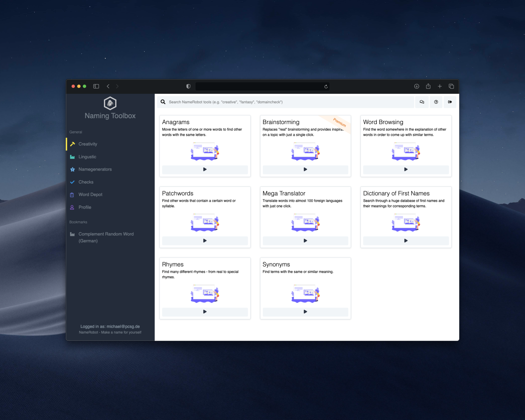Reload the page with refresh icon

click(326, 87)
